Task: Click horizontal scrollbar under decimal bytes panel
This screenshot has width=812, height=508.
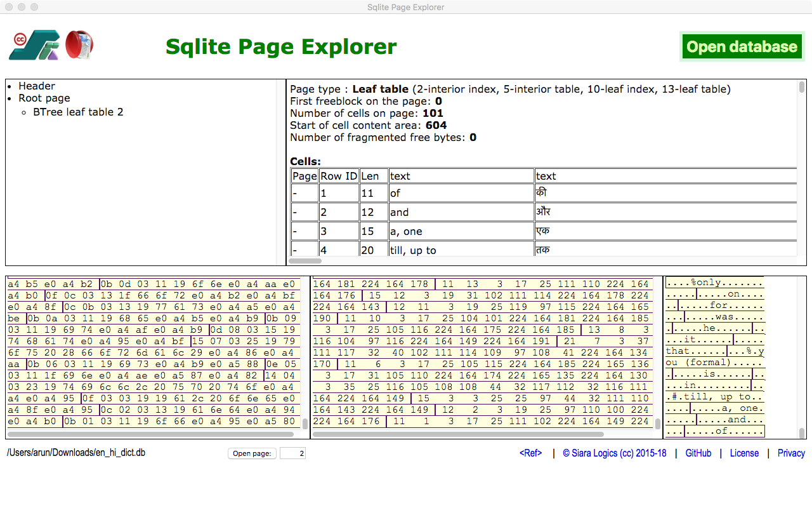Action: (458, 434)
